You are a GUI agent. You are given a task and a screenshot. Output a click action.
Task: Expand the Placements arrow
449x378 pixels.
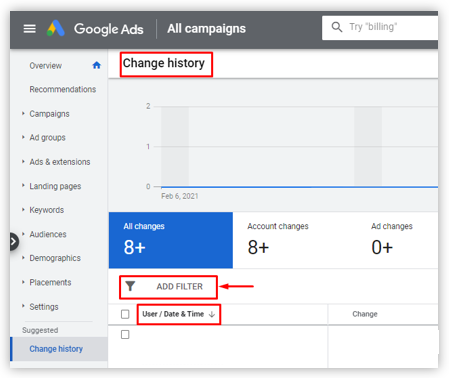[x=23, y=282]
